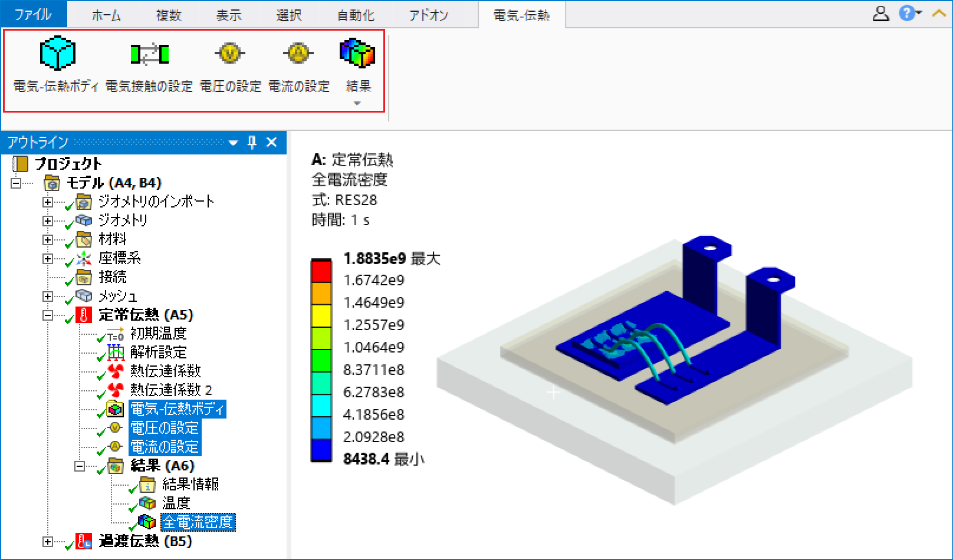Select the 全電流密度 result item

pos(198,522)
